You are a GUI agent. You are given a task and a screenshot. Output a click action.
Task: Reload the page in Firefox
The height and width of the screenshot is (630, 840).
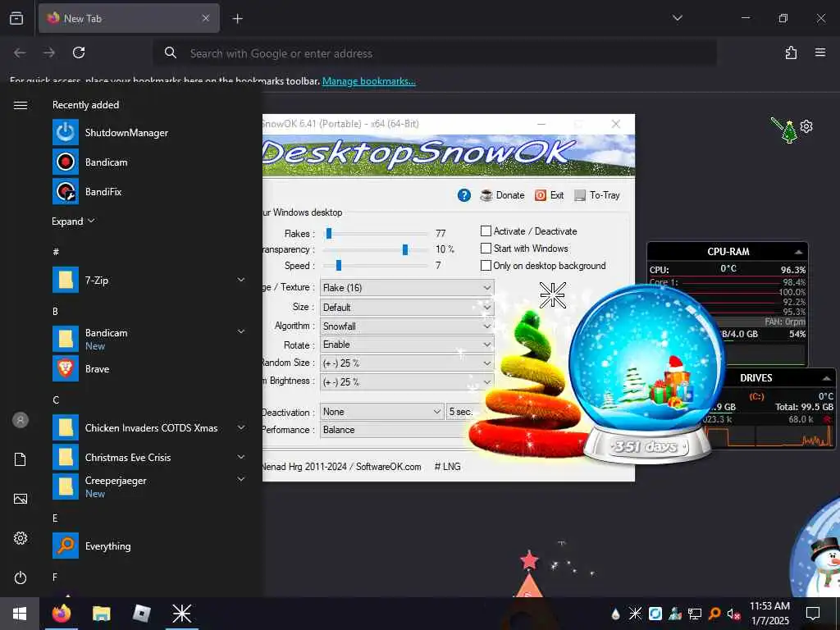pos(79,52)
